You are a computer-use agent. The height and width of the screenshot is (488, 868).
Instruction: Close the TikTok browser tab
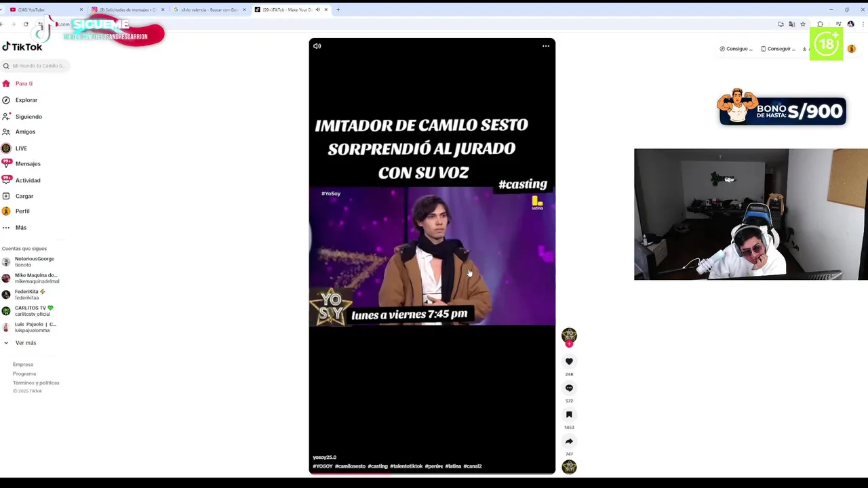click(x=326, y=9)
